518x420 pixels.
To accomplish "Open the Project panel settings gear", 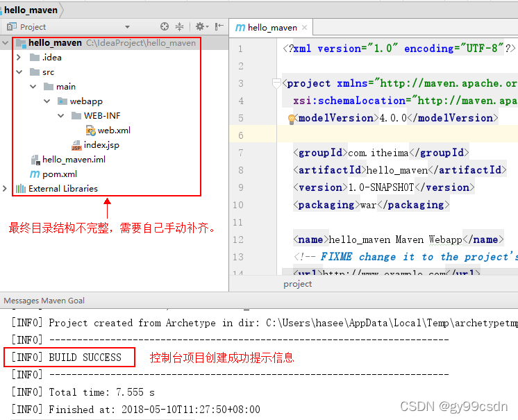I will [x=201, y=26].
